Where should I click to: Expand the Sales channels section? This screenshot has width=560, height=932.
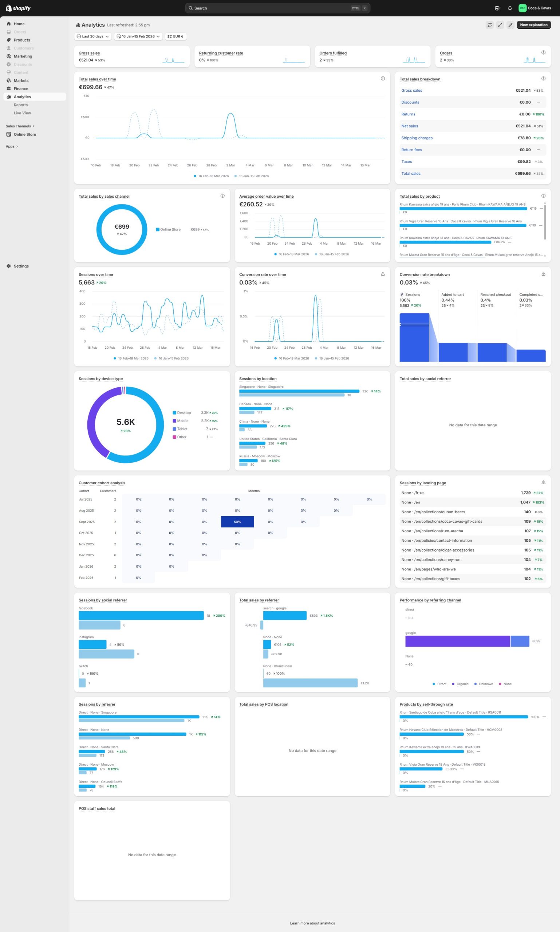[x=20, y=126]
